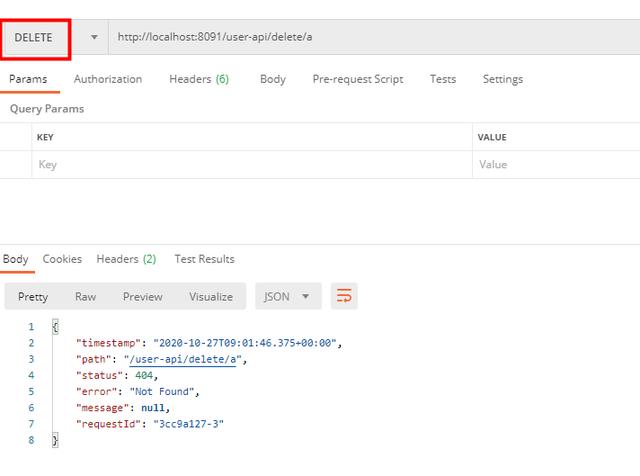Click the query param Key field

tap(252, 165)
